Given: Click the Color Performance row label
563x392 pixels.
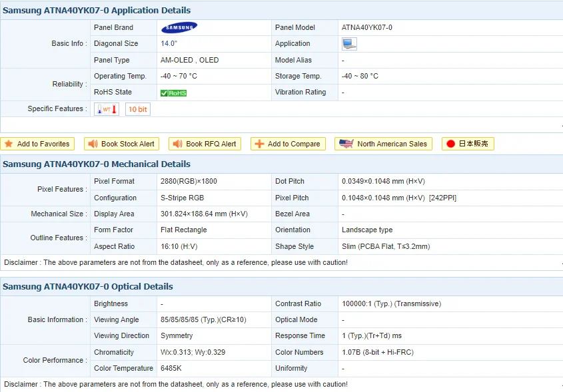Looking at the screenshot, I should coord(55,361).
